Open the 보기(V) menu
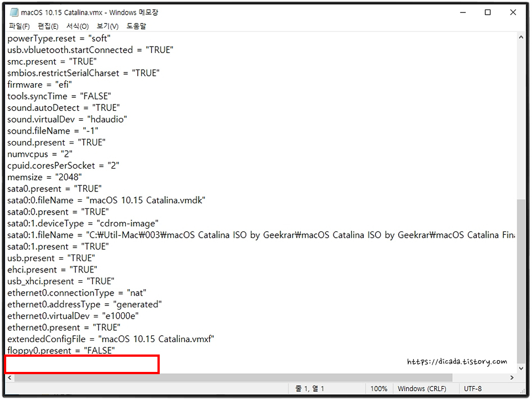The image size is (532, 400). tap(107, 26)
